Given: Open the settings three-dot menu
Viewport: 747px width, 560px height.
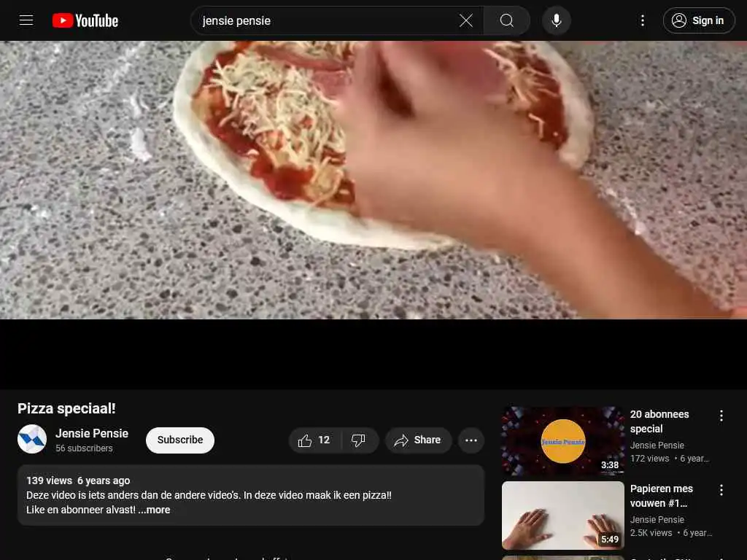Looking at the screenshot, I should click(x=642, y=20).
